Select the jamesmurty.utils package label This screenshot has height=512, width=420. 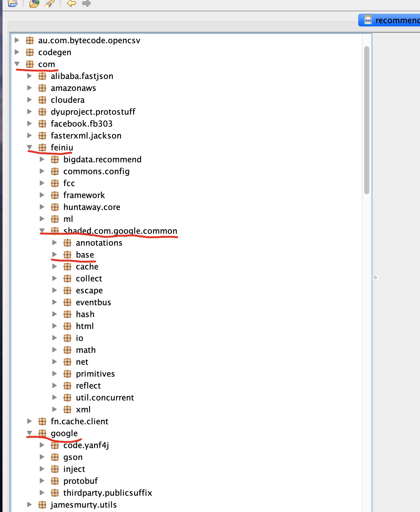[x=84, y=505]
